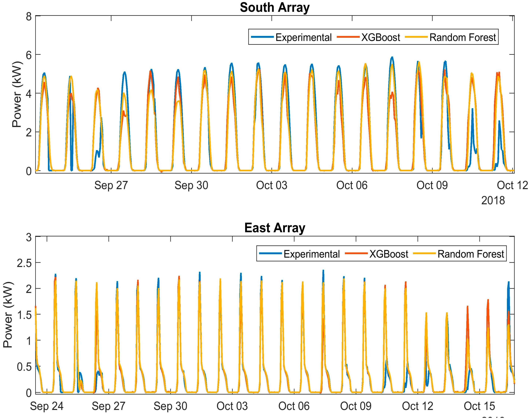This screenshot has height=420, width=531.
Task: Click Sep 27 tick label on South Array axis
Action: click(x=111, y=185)
